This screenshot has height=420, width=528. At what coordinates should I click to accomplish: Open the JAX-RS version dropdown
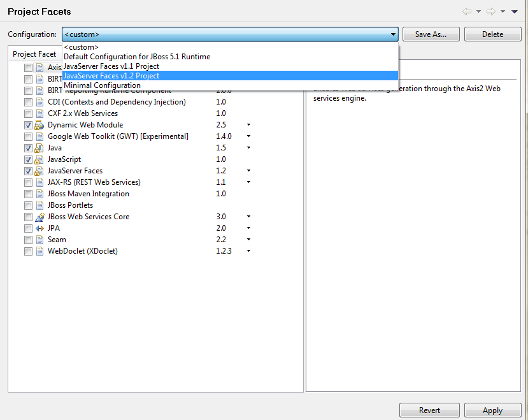click(x=248, y=182)
